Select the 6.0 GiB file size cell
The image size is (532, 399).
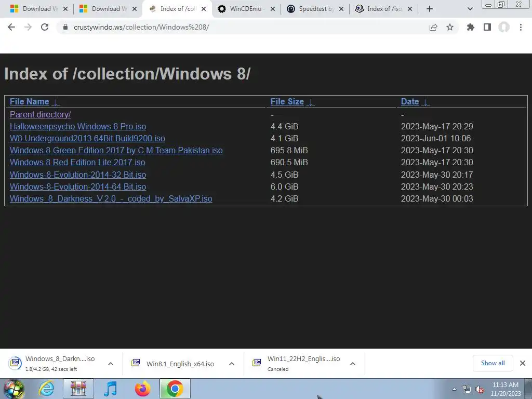click(284, 187)
